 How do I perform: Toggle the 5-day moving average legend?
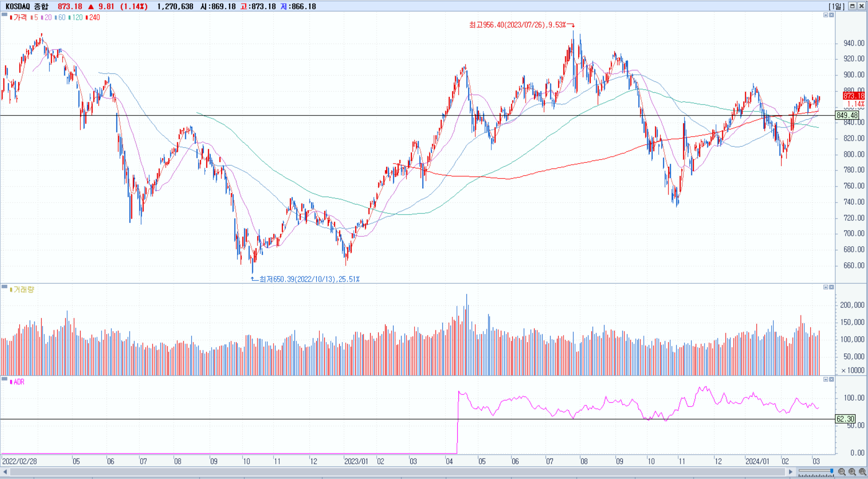[34, 18]
